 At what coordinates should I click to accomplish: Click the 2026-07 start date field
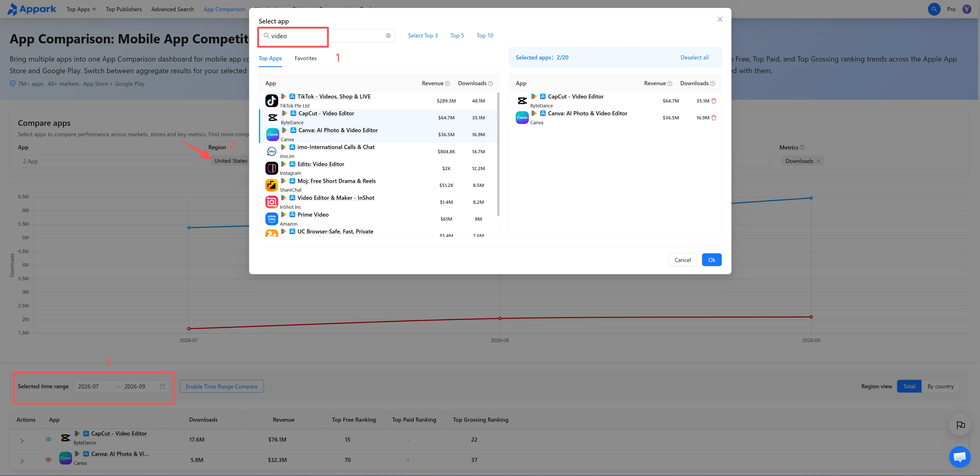tap(88, 386)
